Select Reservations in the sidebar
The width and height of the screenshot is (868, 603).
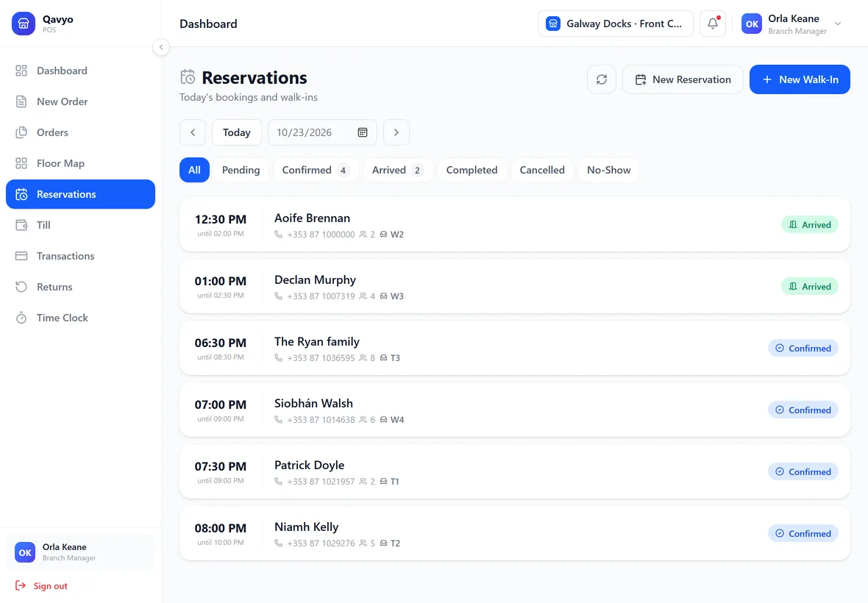pos(80,194)
